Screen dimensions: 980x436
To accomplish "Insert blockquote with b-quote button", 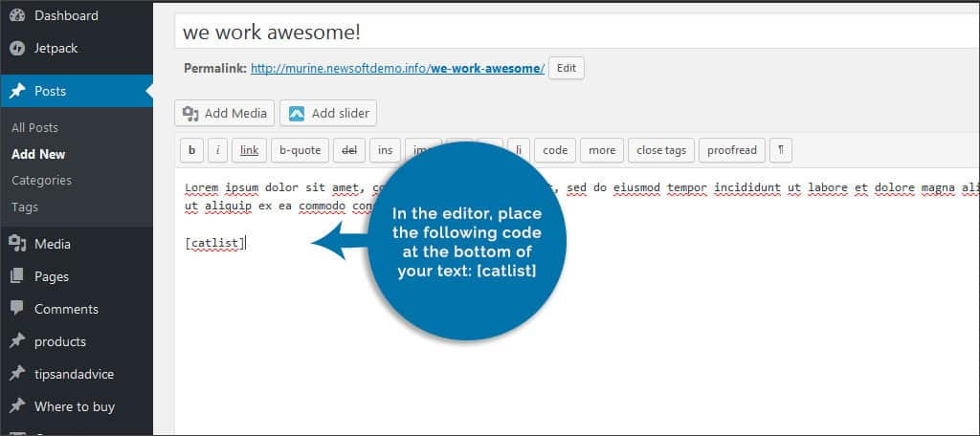I will pyautogui.click(x=300, y=150).
